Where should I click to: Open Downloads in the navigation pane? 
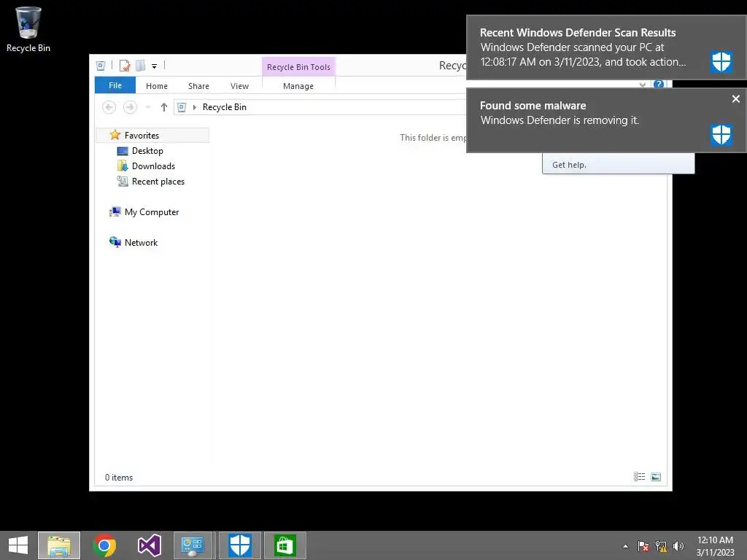coord(146,166)
